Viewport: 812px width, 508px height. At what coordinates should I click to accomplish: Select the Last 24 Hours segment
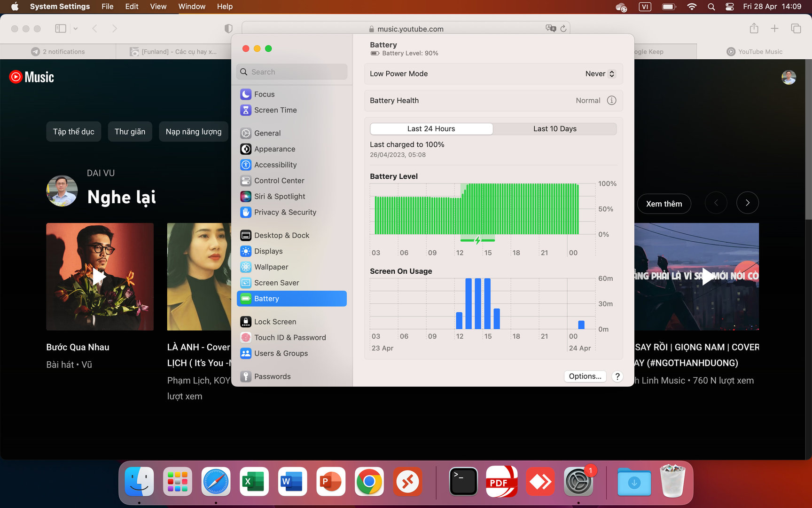tap(431, 129)
